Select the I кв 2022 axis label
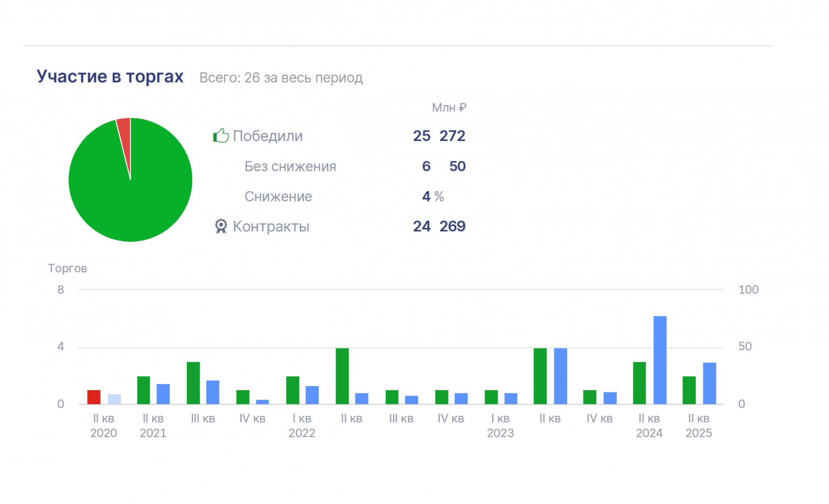Image resolution: width=829 pixels, height=504 pixels. pos(302,426)
